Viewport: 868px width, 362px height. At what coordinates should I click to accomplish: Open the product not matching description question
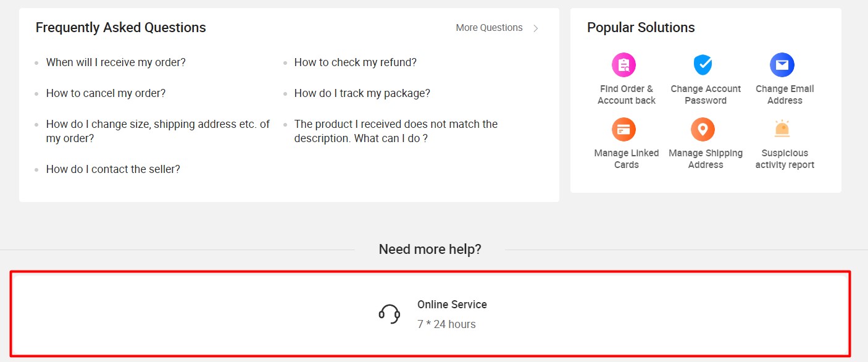[x=396, y=131]
